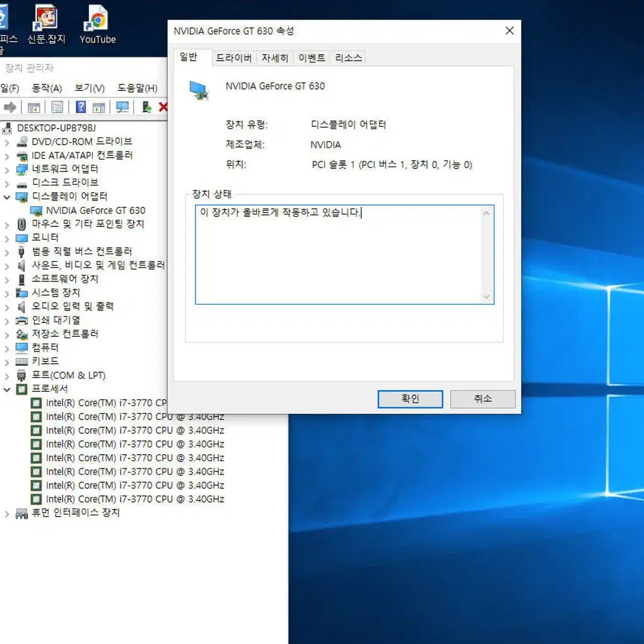Close the NVIDIA GeForce GT 630 속성 dialog

click(510, 31)
